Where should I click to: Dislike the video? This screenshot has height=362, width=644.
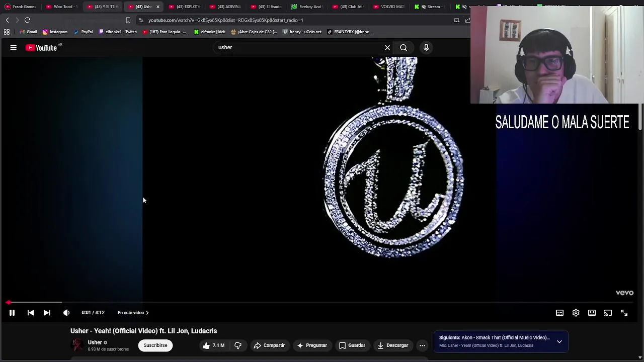point(238,345)
